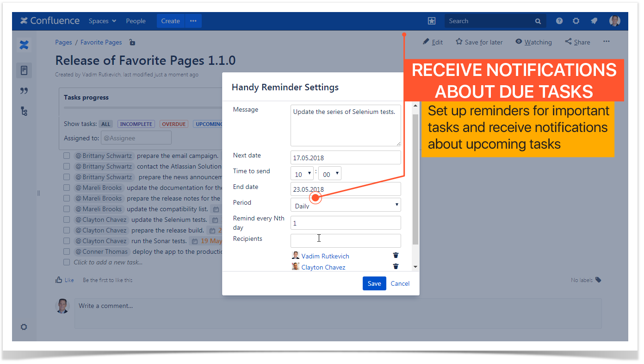Click the Next date field
The width and height of the screenshot is (644, 364).
[346, 157]
